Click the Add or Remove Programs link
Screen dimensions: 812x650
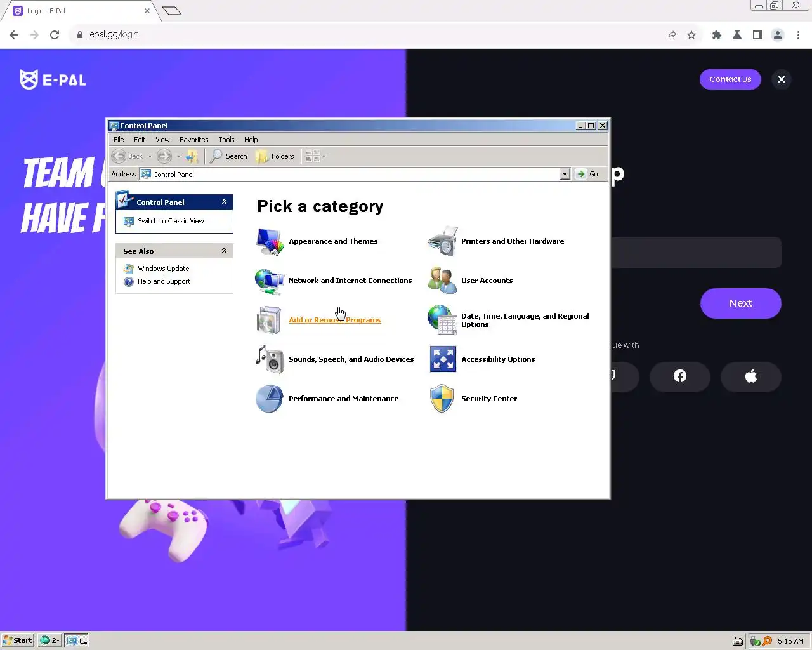pyautogui.click(x=335, y=320)
